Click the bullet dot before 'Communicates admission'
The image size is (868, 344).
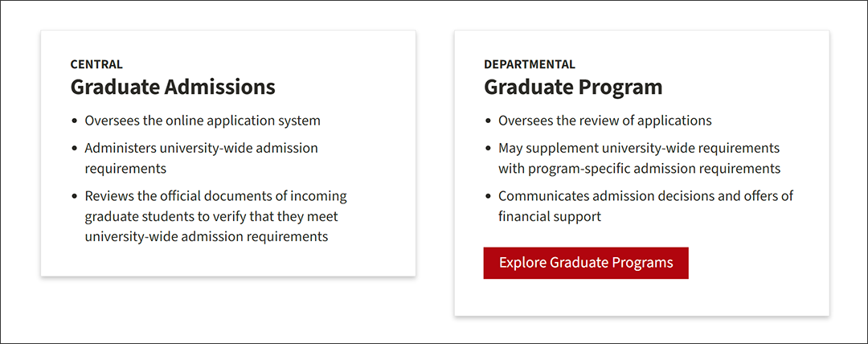[x=488, y=197]
